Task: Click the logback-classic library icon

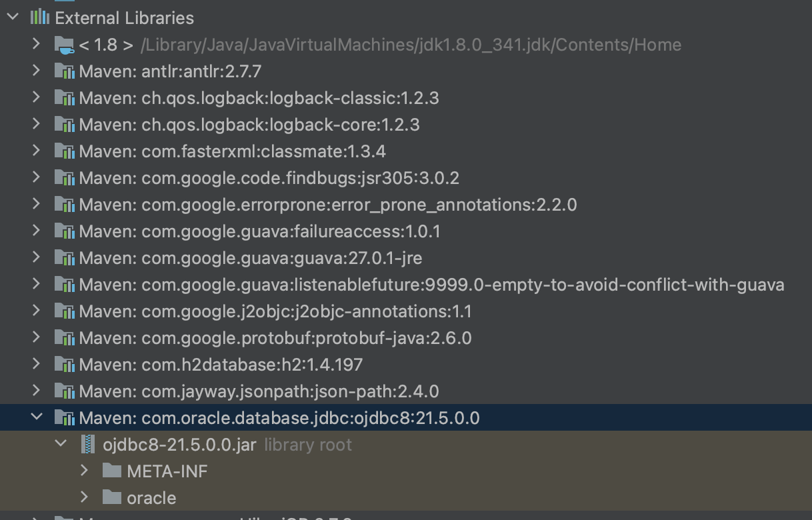Action: pyautogui.click(x=64, y=98)
